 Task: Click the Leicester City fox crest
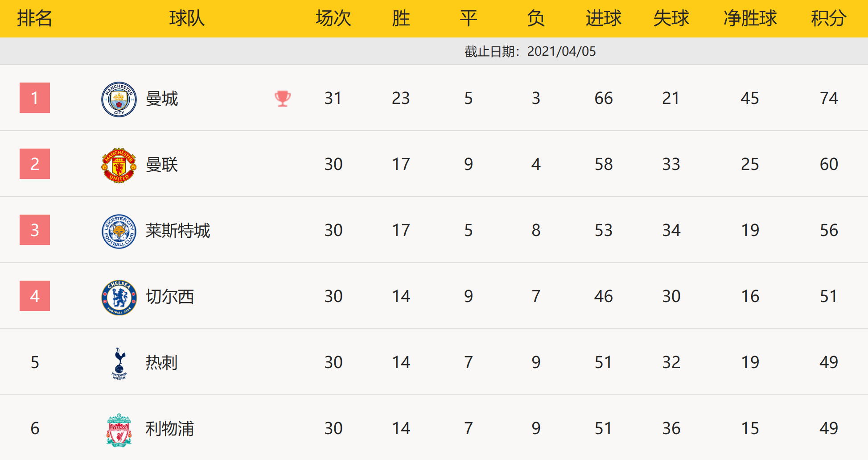[x=119, y=231]
